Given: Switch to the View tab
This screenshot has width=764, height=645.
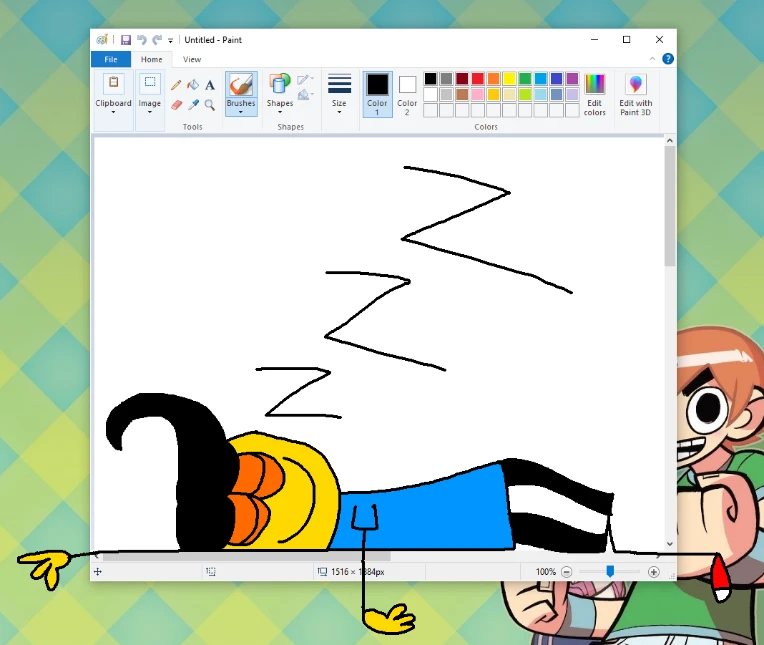Looking at the screenshot, I should (x=192, y=59).
